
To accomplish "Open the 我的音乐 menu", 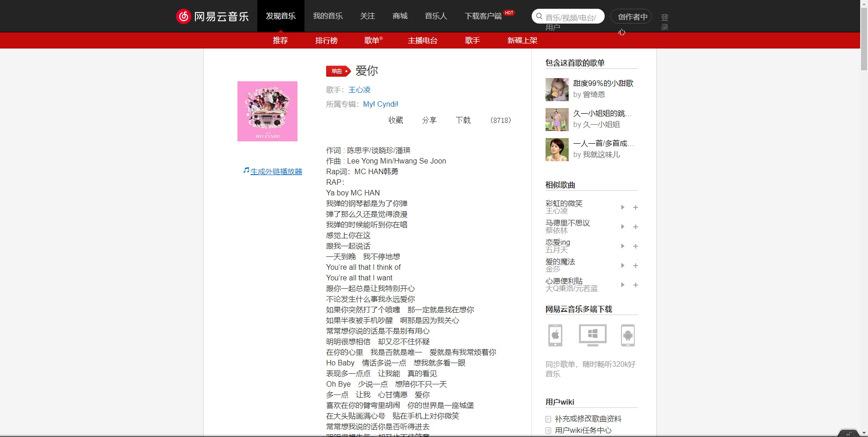I will point(328,16).
